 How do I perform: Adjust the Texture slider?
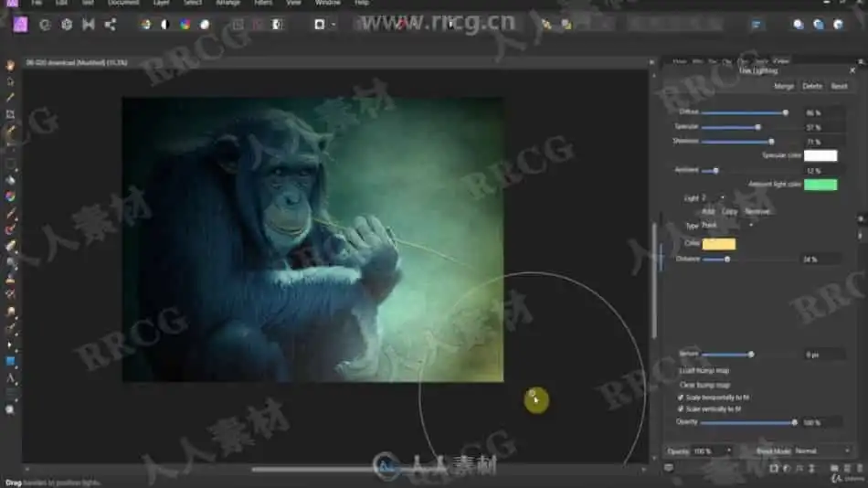[749, 355]
